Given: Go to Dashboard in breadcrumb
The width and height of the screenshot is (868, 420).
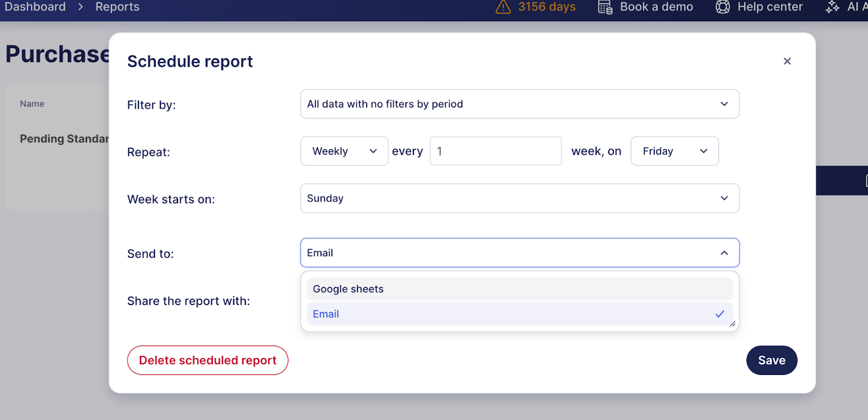Looking at the screenshot, I should click(35, 7).
